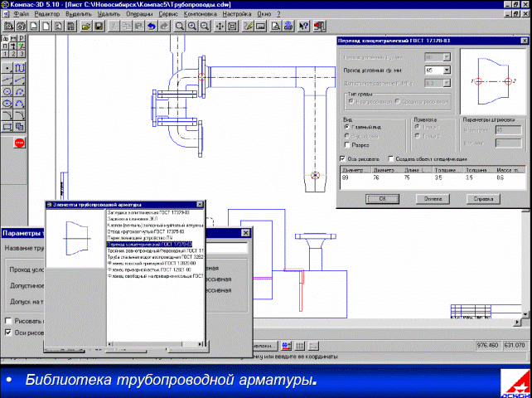Click the X coordinate field 976.460
The width and height of the screenshot is (532, 398).
coord(487,346)
